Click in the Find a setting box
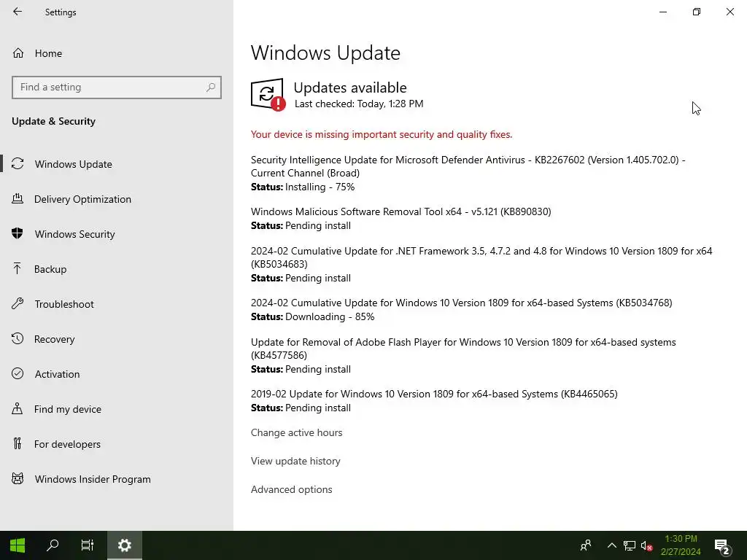This screenshot has height=560, width=747. click(x=117, y=87)
